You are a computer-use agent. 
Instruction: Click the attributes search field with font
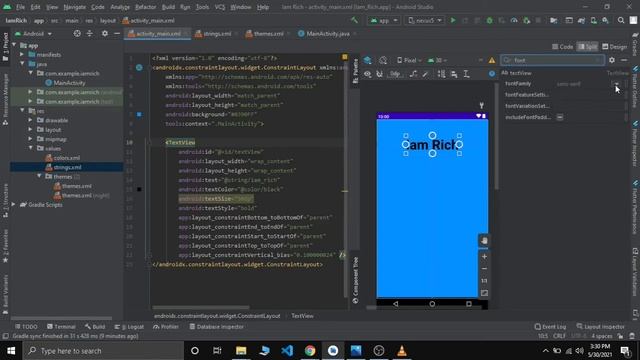(x=552, y=60)
